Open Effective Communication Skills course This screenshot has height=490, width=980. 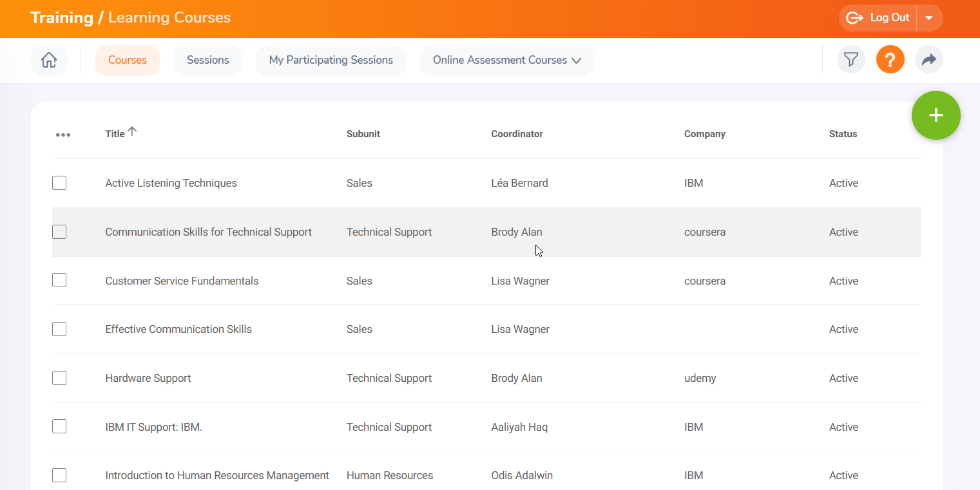(x=178, y=329)
